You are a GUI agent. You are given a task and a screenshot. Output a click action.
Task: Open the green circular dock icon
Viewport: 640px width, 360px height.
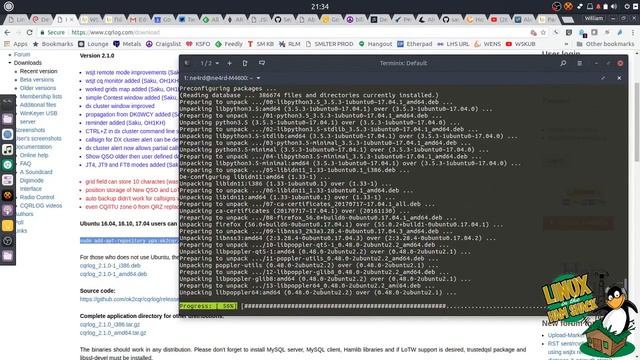click(x=7, y=164)
